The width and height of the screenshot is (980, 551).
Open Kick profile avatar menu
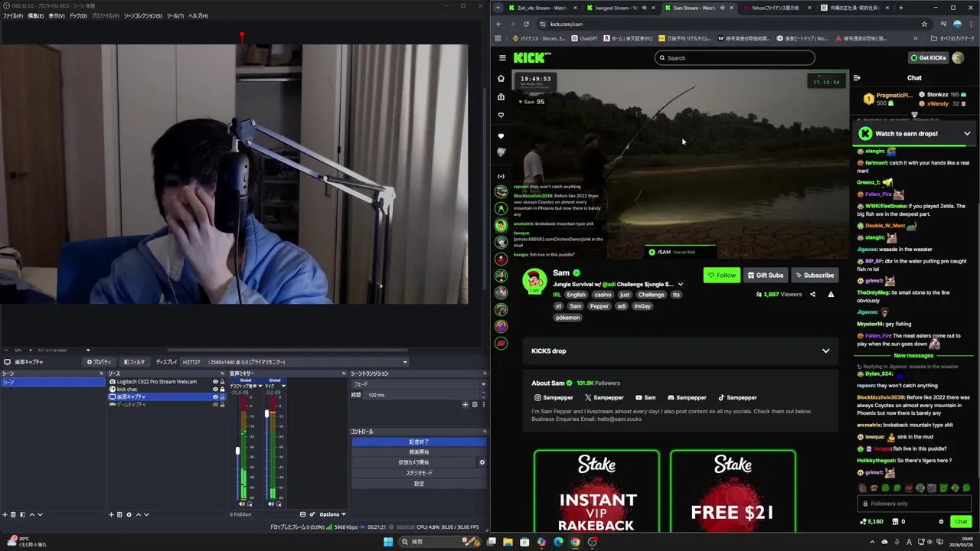tap(958, 57)
